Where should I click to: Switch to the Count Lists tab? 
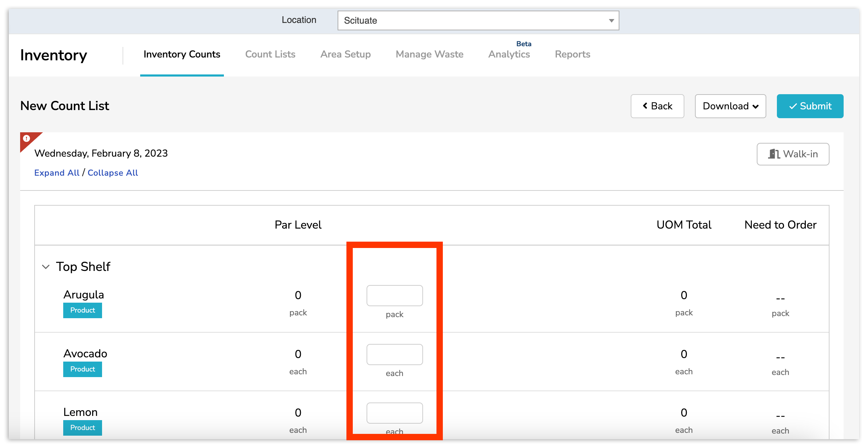[270, 54]
